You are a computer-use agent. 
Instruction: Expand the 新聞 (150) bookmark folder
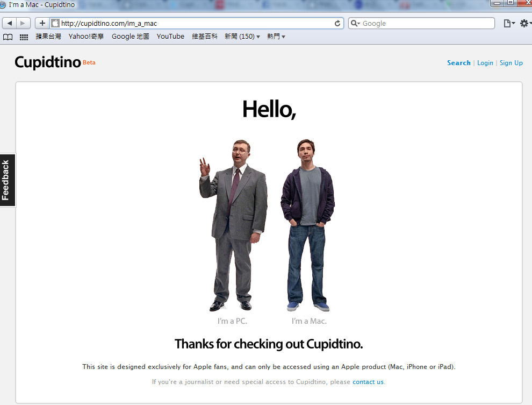tap(242, 37)
